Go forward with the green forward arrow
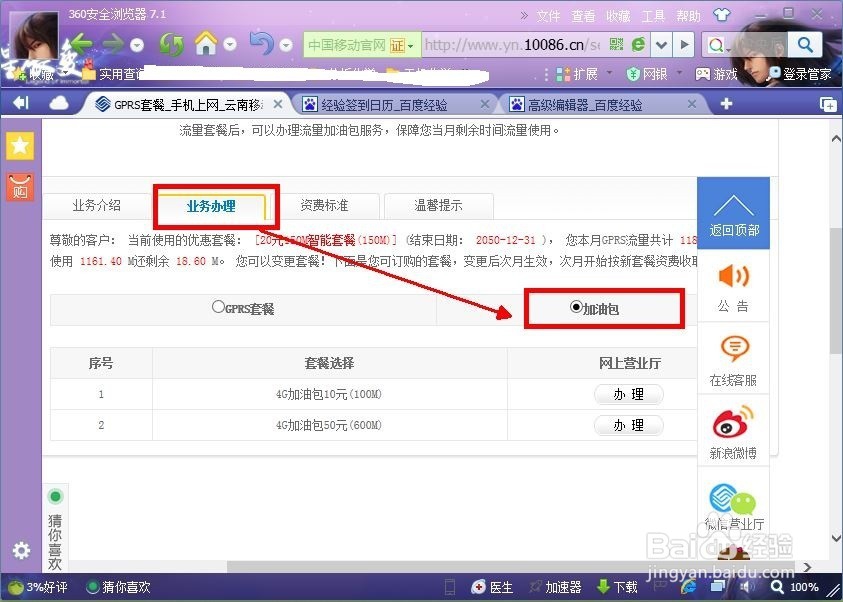The image size is (843, 602). pos(114,45)
